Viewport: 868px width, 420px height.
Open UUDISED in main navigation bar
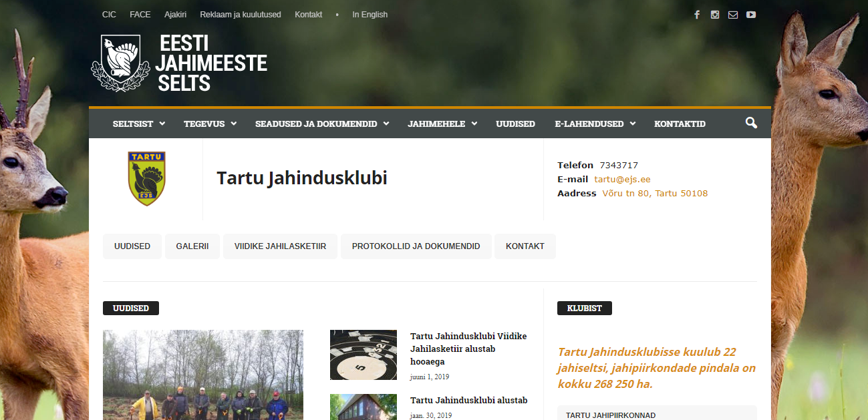click(515, 124)
